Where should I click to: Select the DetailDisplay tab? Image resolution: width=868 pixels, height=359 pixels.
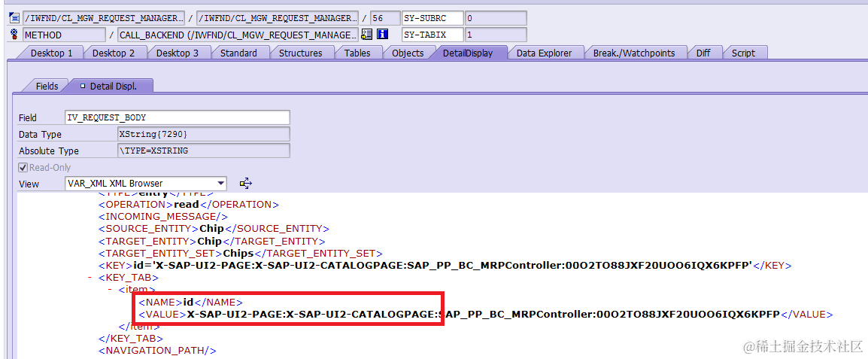coord(467,53)
